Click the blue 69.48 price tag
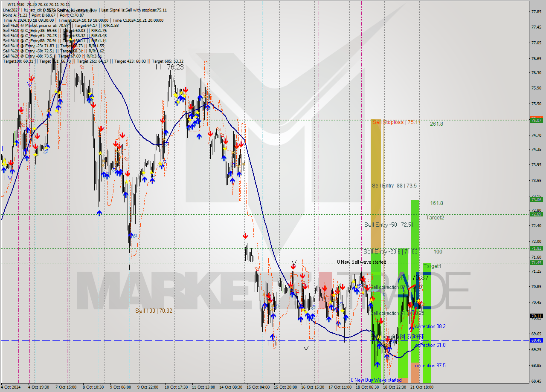546x392 pixels. [x=536, y=340]
